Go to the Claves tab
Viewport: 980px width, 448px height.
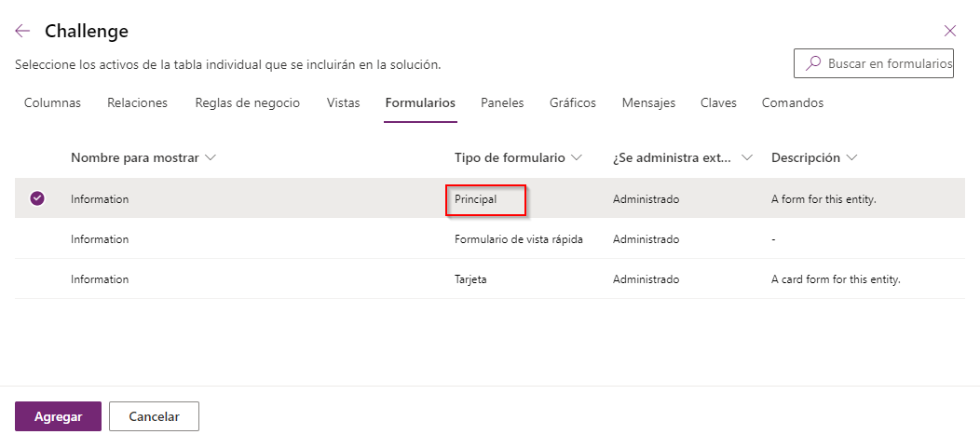click(718, 103)
